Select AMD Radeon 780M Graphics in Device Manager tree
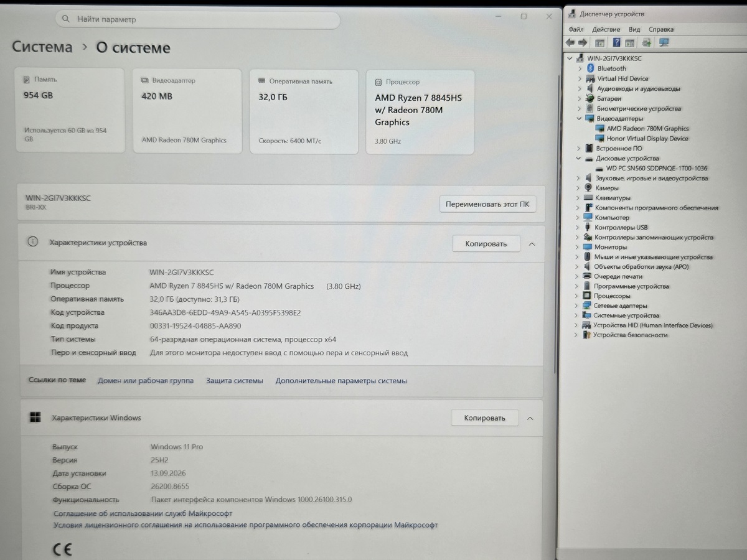Image resolution: width=747 pixels, height=560 pixels. tap(648, 128)
